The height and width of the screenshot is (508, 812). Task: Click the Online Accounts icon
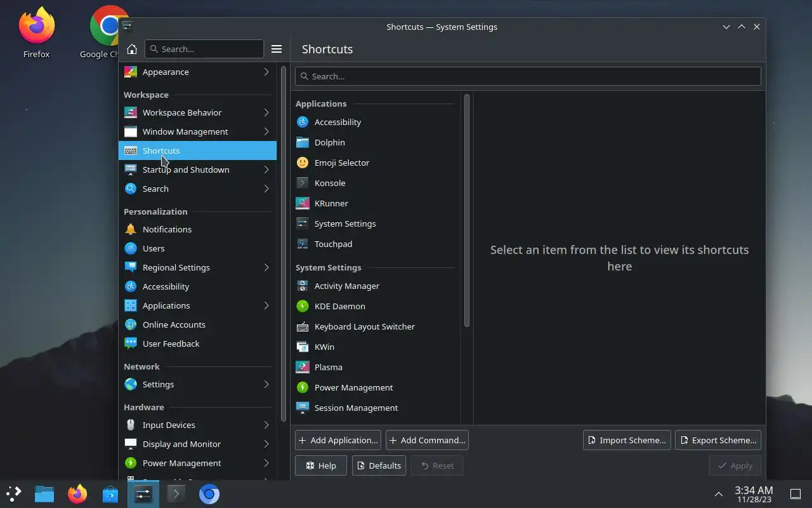131,324
